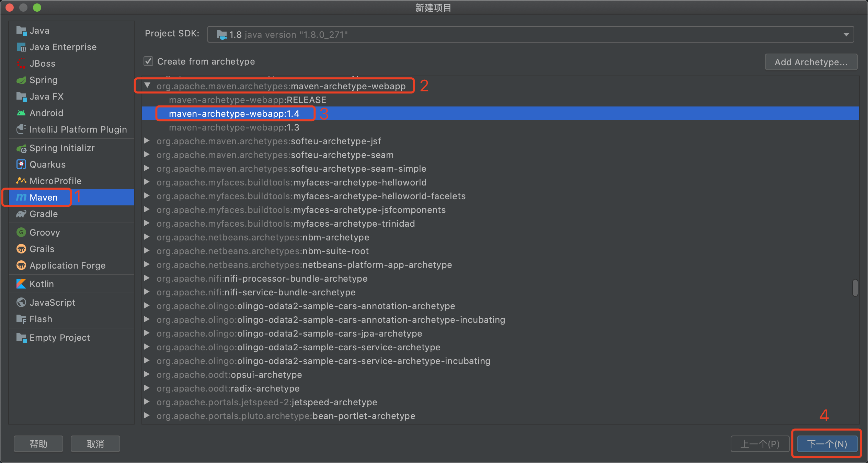This screenshot has width=868, height=463.
Task: Expand the softeu-archetype-jsf node
Action: tap(147, 141)
